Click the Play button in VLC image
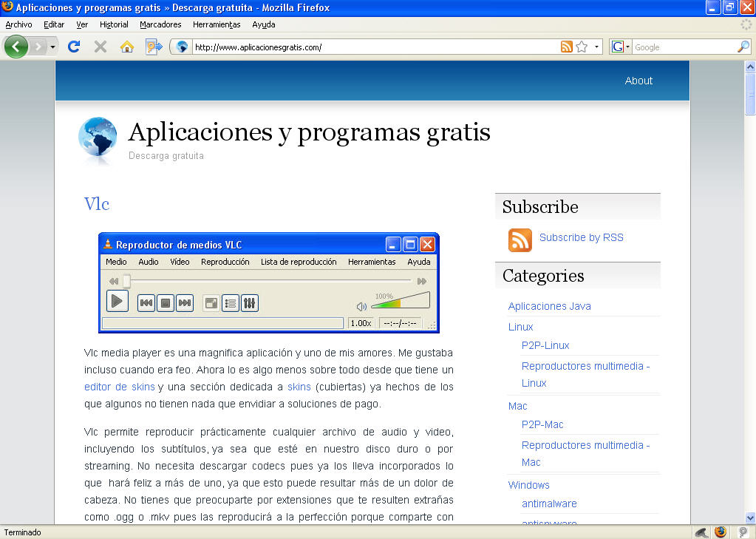This screenshot has width=756, height=539. click(x=118, y=301)
